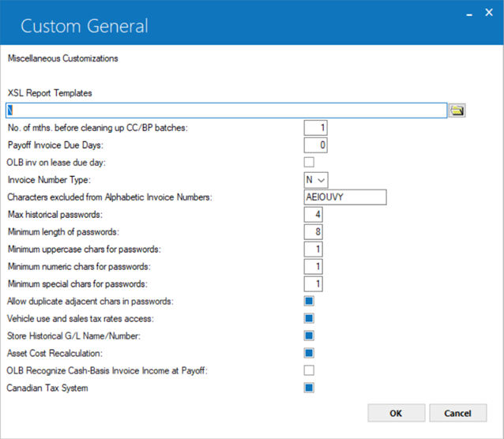Click the Max historical passwords field

(313, 214)
